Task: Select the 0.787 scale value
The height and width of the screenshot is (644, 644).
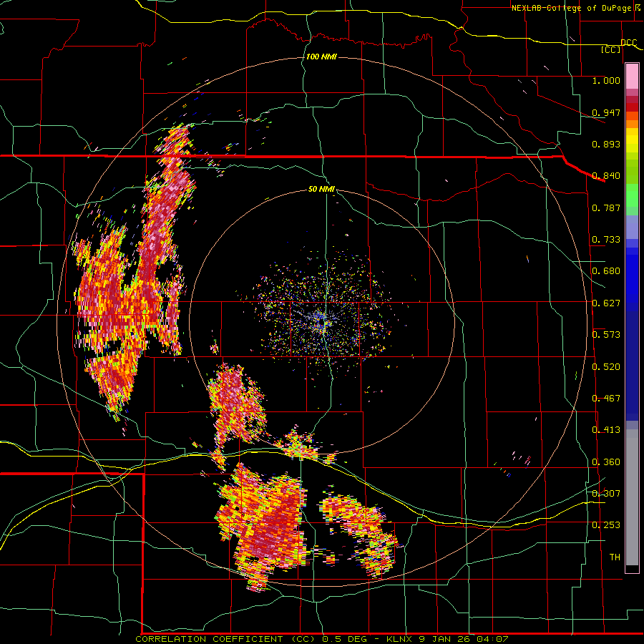Action: (x=606, y=208)
